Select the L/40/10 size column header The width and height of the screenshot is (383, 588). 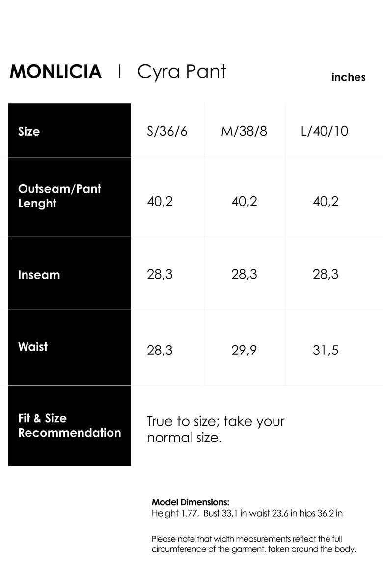pyautogui.click(x=325, y=131)
